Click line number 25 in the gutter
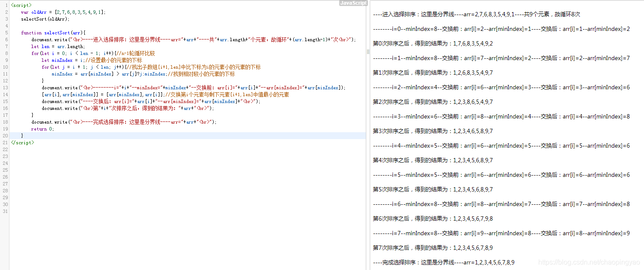This screenshot has width=644, height=270. click(5, 170)
